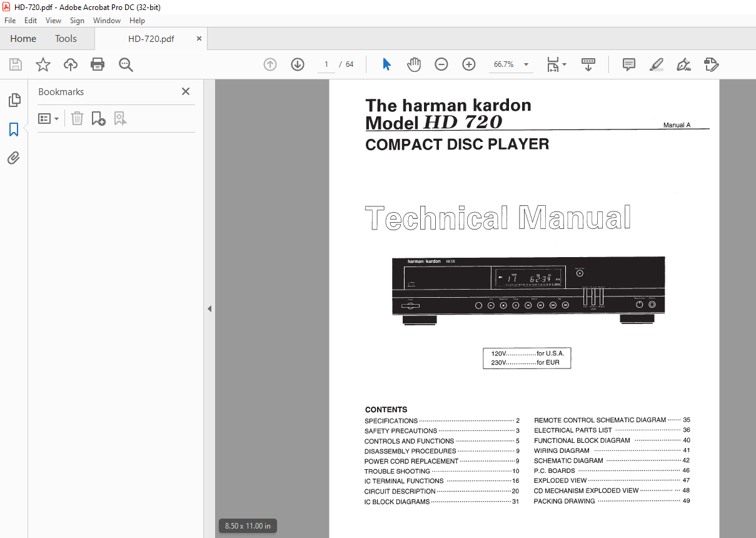Click P.C. BOARDS contents entry
This screenshot has height=538, width=756.
coord(612,470)
